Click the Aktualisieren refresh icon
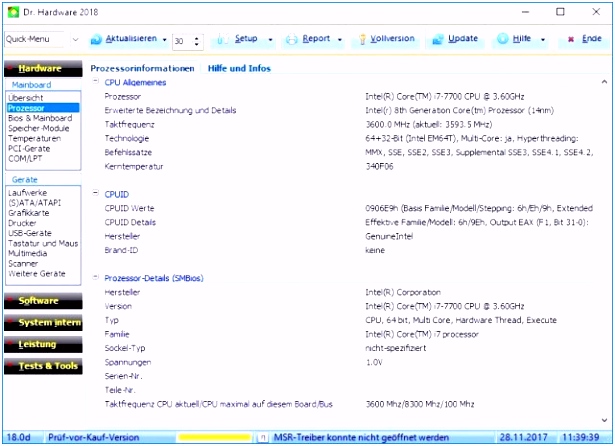 96,40
